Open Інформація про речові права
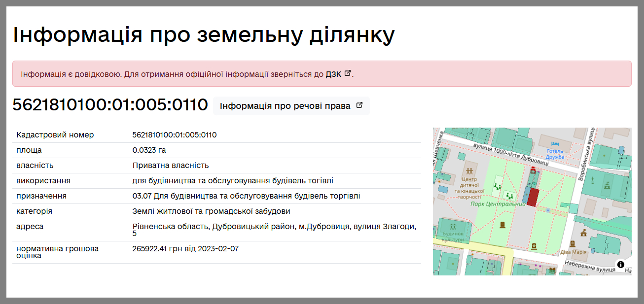This screenshot has height=304, width=644. click(285, 106)
